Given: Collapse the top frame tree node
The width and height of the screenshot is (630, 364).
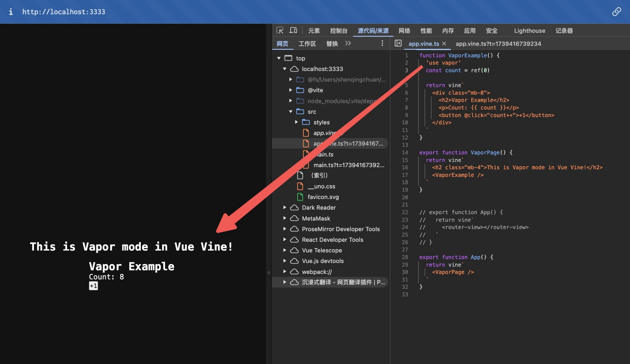Looking at the screenshot, I should tap(279, 58).
